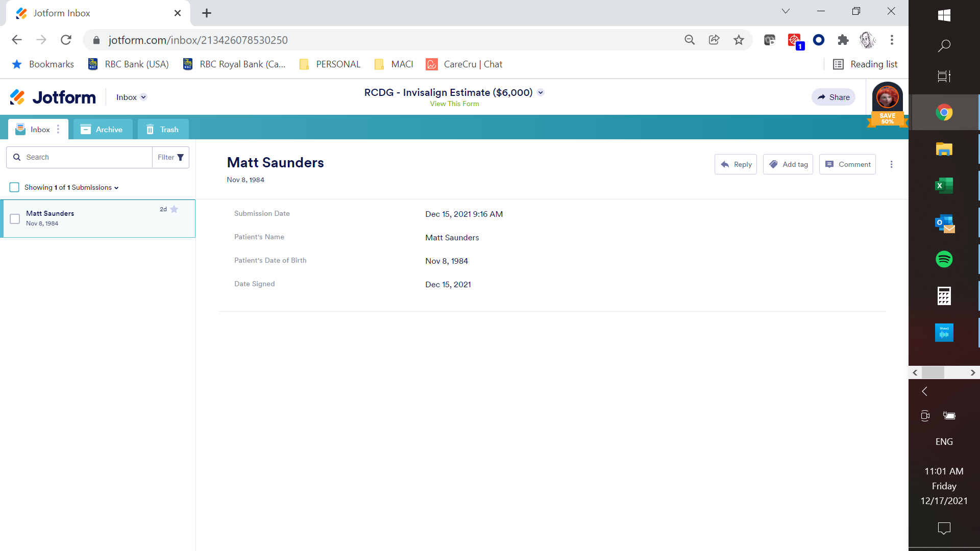Viewport: 980px width, 551px height.
Task: Star the Matt Saunders submission
Action: coord(174,209)
